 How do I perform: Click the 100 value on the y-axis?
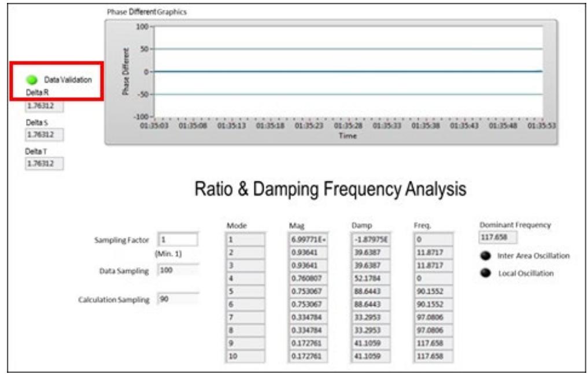point(142,27)
